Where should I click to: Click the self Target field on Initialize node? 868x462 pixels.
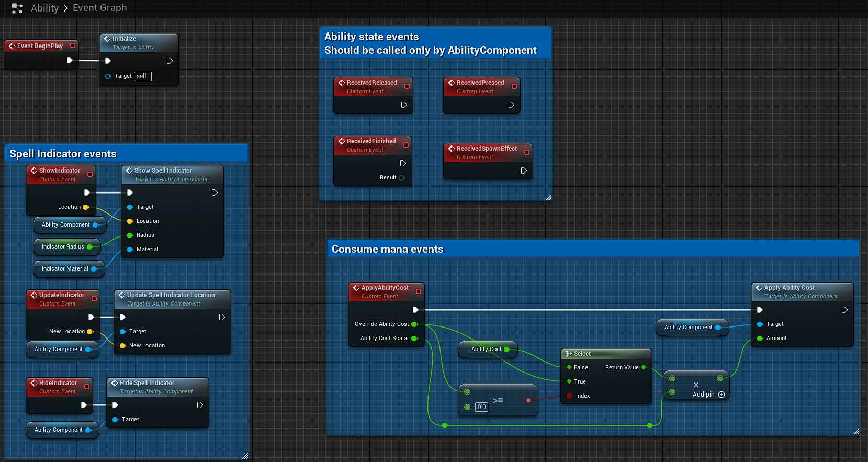pos(142,76)
